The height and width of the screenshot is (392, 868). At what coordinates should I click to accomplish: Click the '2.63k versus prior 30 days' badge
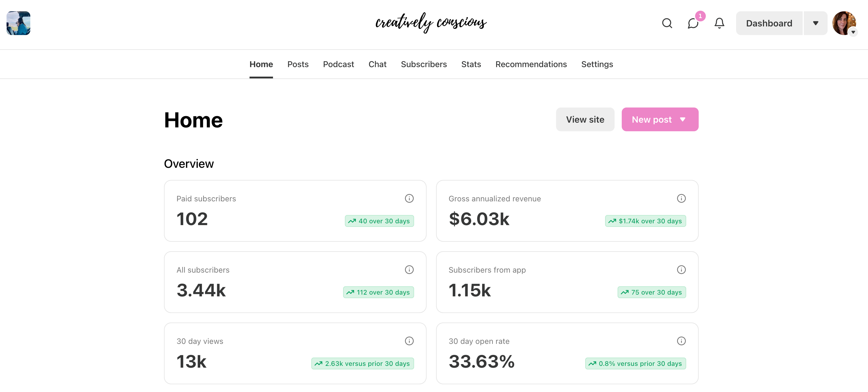tap(363, 364)
